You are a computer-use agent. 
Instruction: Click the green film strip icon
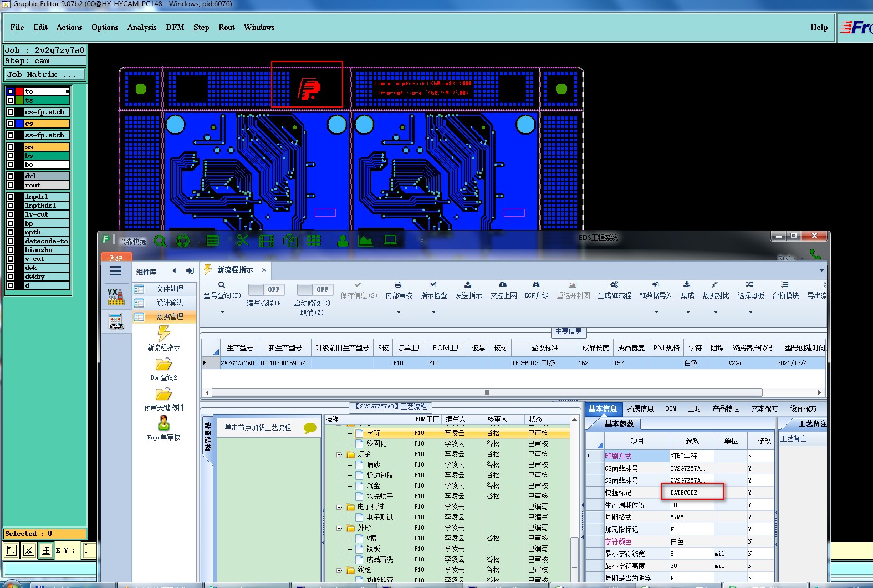click(267, 241)
